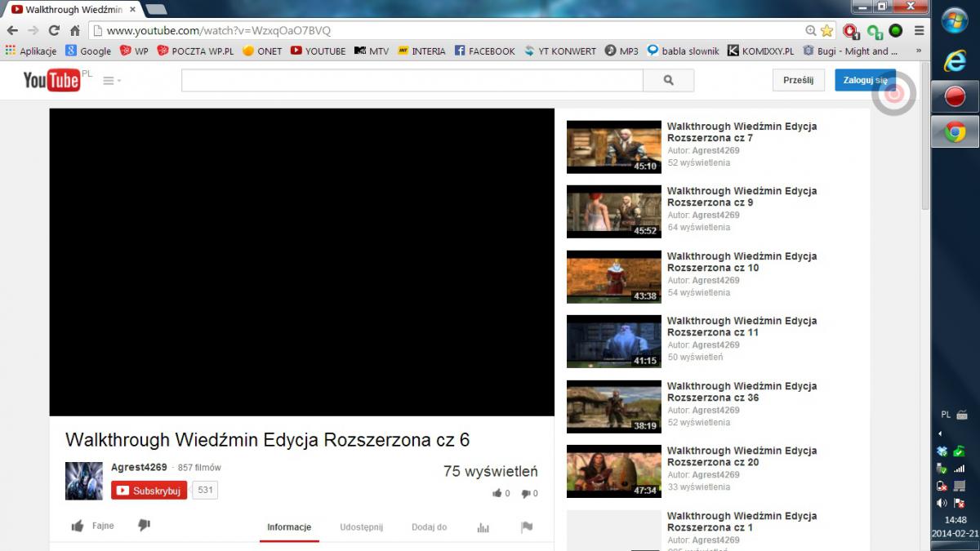The width and height of the screenshot is (980, 551).
Task: Expand the bookmarks overflow chevron
Action: (919, 51)
